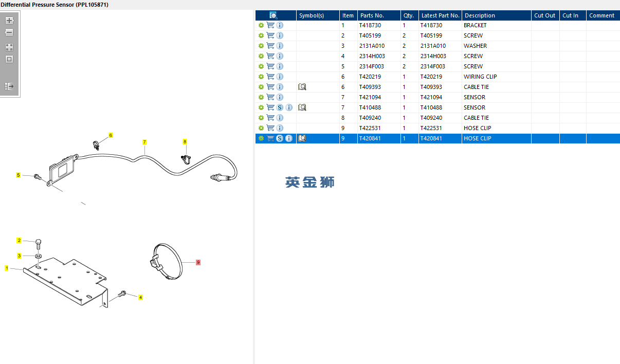The height and width of the screenshot is (364, 620).
Task: Open symbol book icon for T409393
Action: pyautogui.click(x=302, y=87)
